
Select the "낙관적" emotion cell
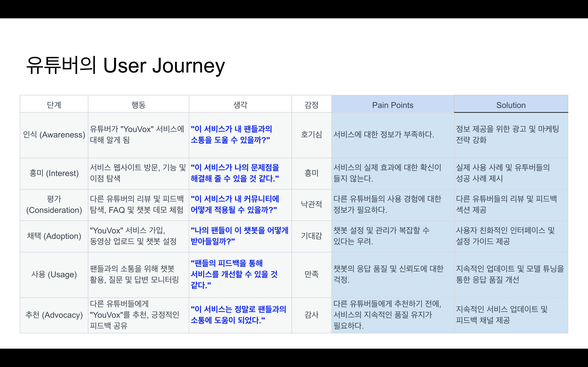(311, 205)
